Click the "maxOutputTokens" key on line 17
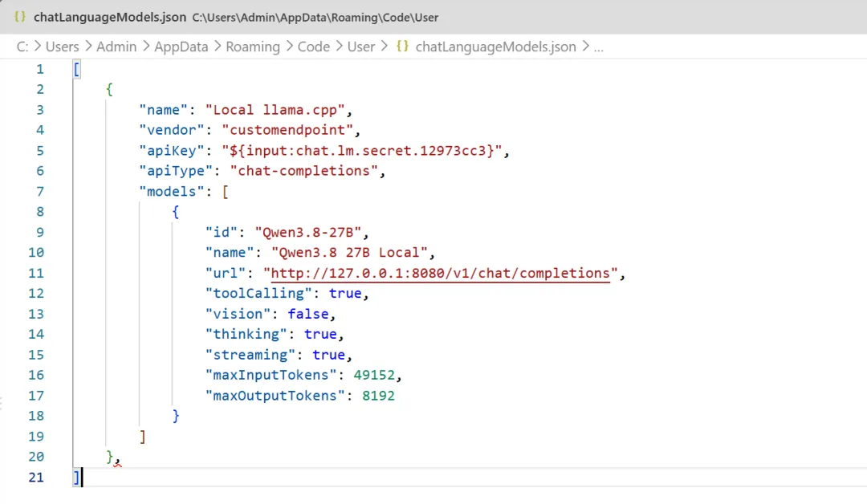This screenshot has height=504, width=867. pos(275,396)
